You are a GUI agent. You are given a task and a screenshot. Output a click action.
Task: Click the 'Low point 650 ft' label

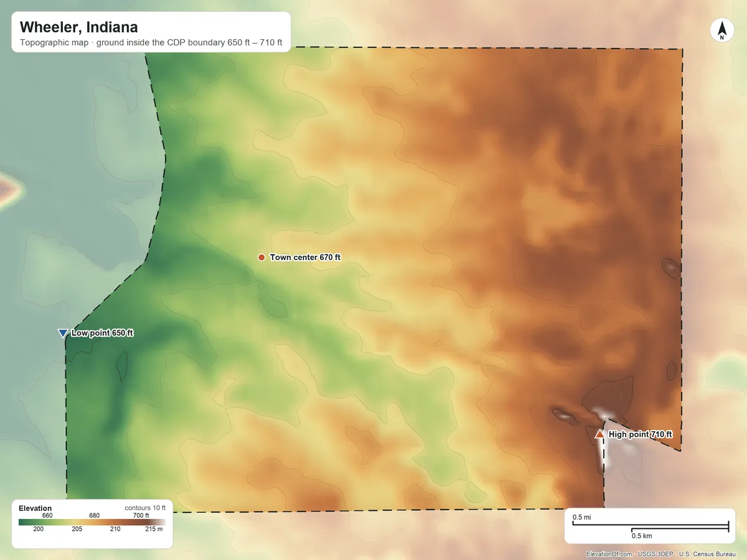102,333
